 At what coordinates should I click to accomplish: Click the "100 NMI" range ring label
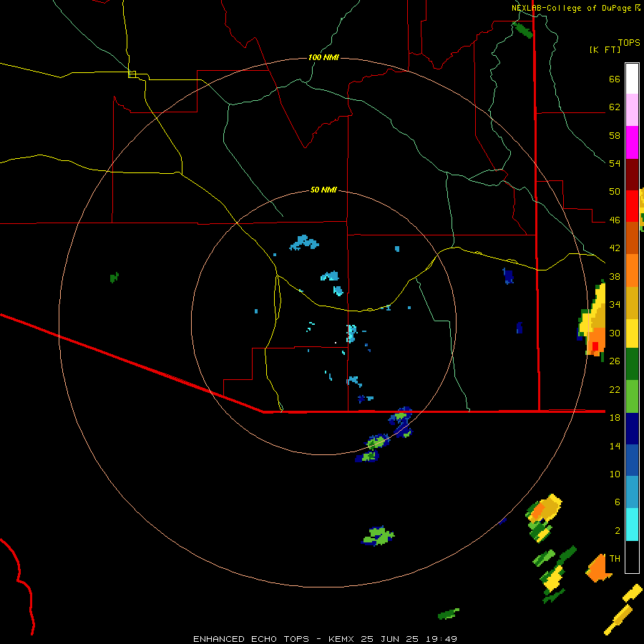pyautogui.click(x=323, y=57)
